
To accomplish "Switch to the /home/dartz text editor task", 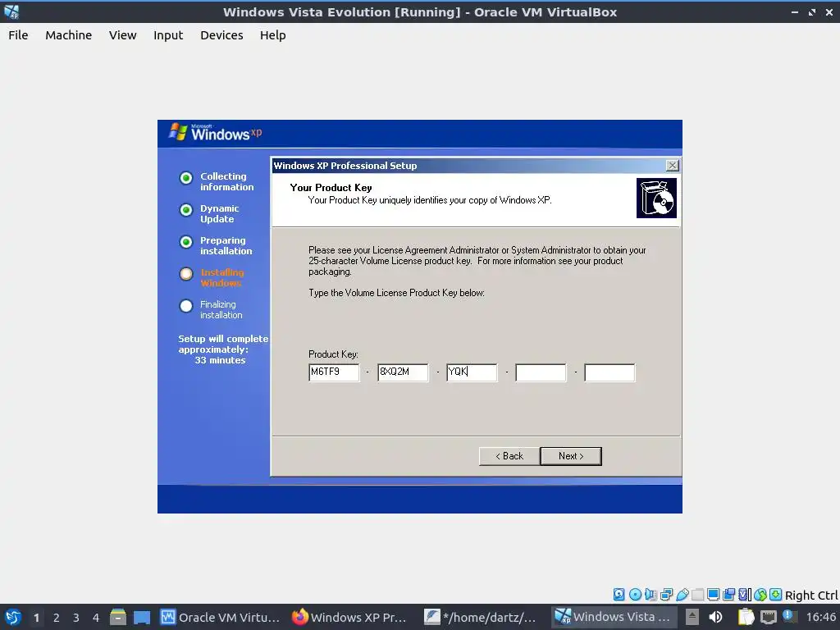I will pos(480,617).
